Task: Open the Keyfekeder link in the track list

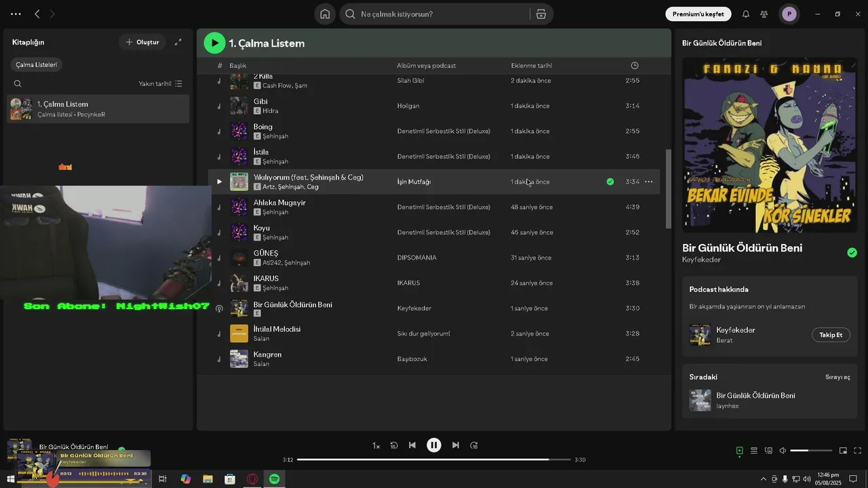Action: tap(414, 308)
